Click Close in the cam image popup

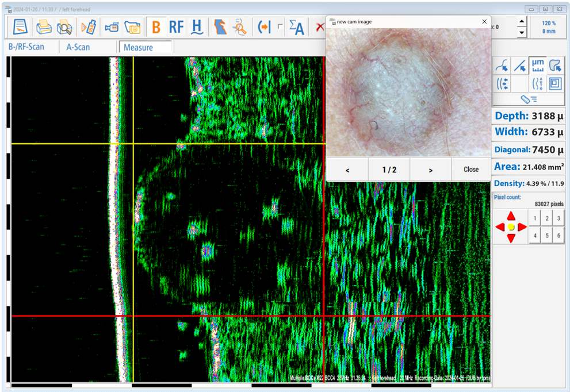click(470, 170)
